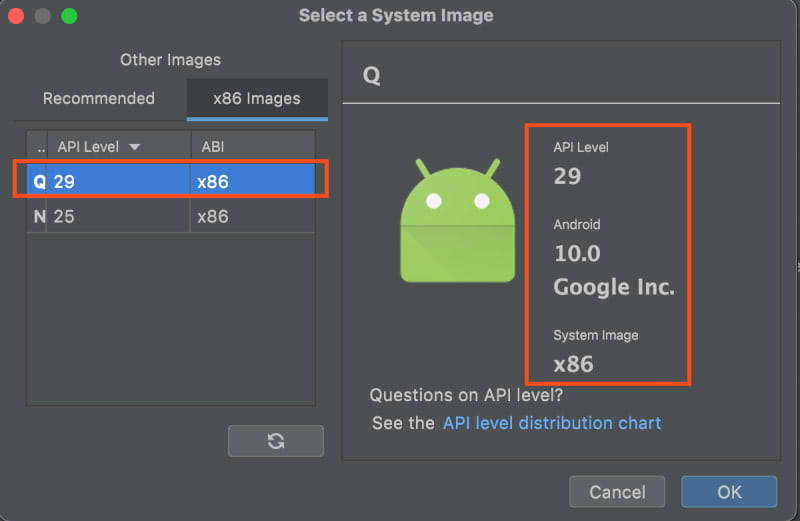Confirm the selection with OK
This screenshot has height=521, width=800.
[729, 491]
